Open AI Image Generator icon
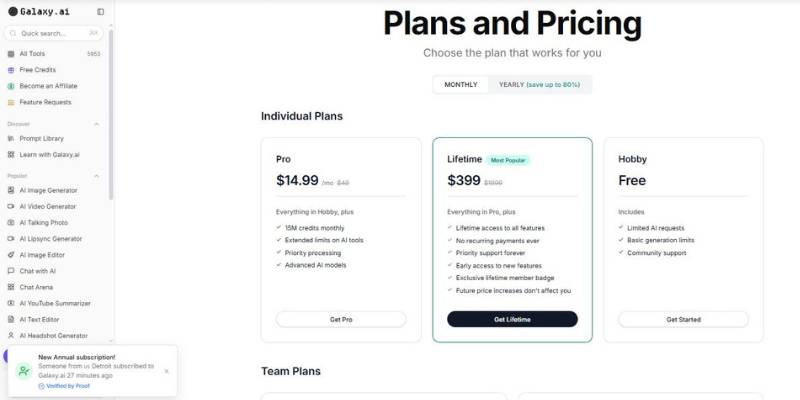 11,190
